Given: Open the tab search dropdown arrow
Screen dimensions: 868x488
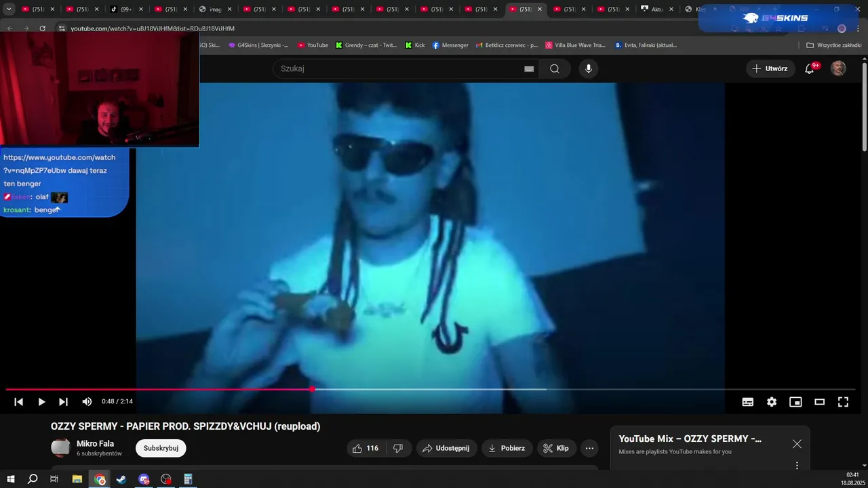Looking at the screenshot, I should pos(9,9).
